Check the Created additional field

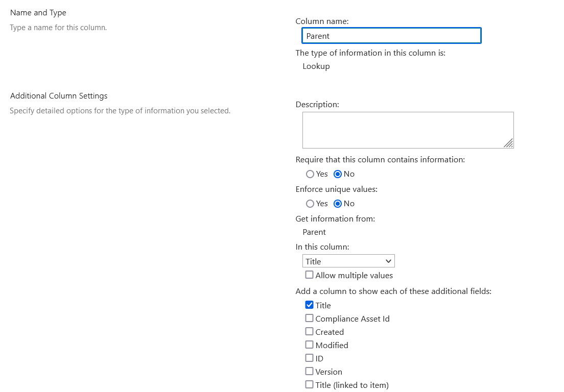click(309, 331)
